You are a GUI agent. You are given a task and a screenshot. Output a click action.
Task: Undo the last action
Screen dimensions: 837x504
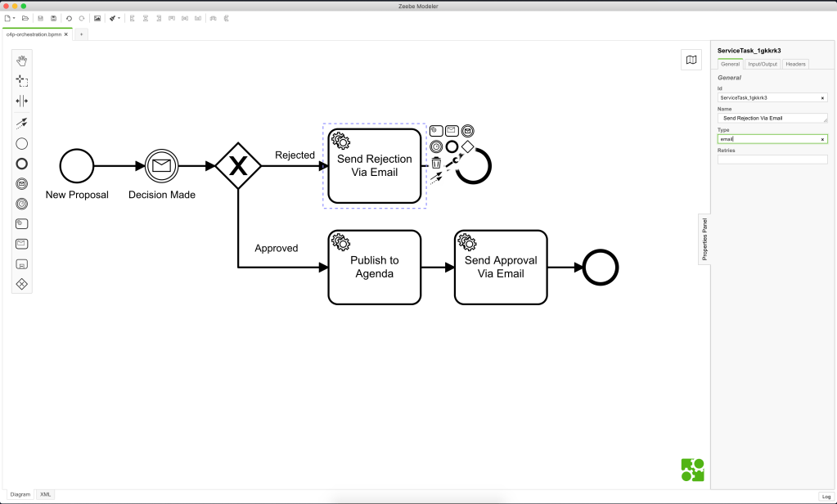(69, 18)
